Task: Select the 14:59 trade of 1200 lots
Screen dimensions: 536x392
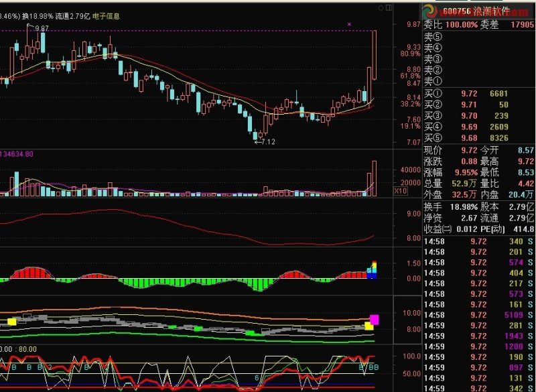Action: point(478,346)
